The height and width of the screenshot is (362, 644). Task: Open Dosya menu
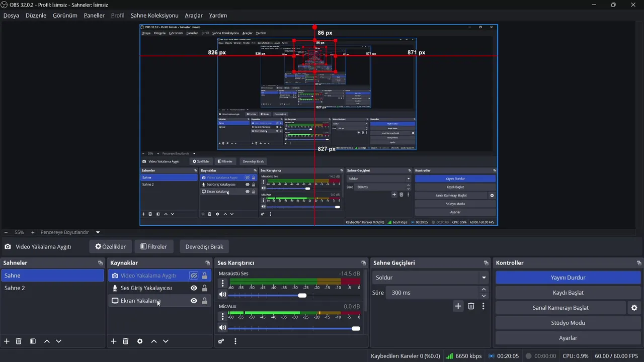(11, 16)
